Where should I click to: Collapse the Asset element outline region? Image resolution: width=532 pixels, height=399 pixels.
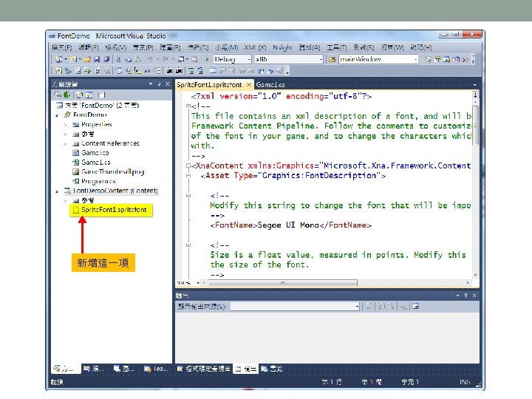point(188,175)
